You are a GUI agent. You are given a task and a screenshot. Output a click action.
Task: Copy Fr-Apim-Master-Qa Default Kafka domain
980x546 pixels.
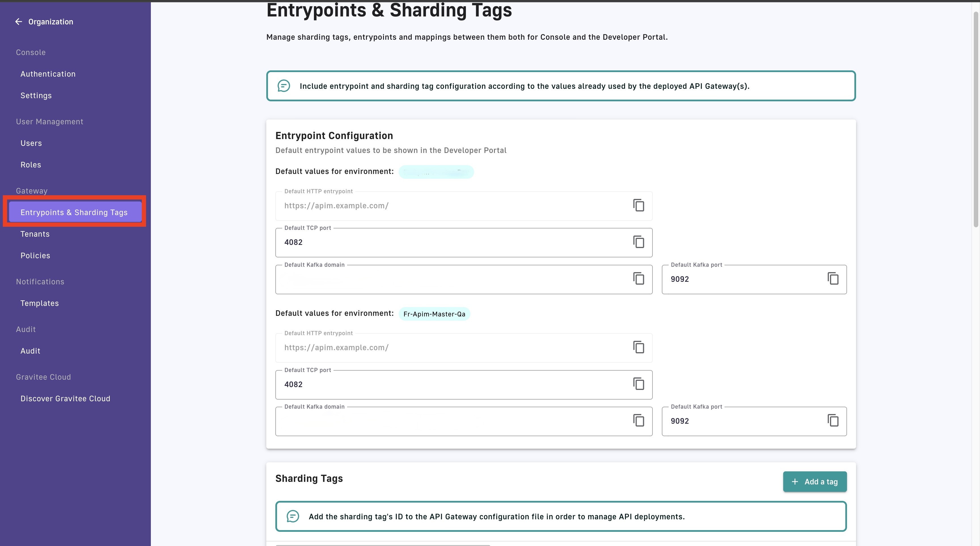point(638,421)
